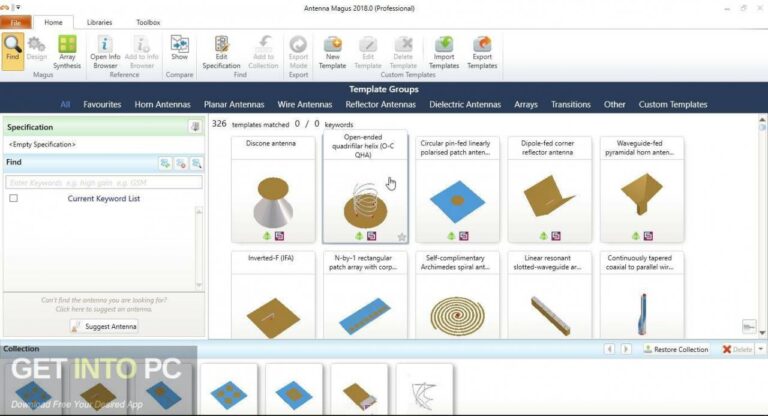Click purple icon under Discone antenna

coord(279,236)
